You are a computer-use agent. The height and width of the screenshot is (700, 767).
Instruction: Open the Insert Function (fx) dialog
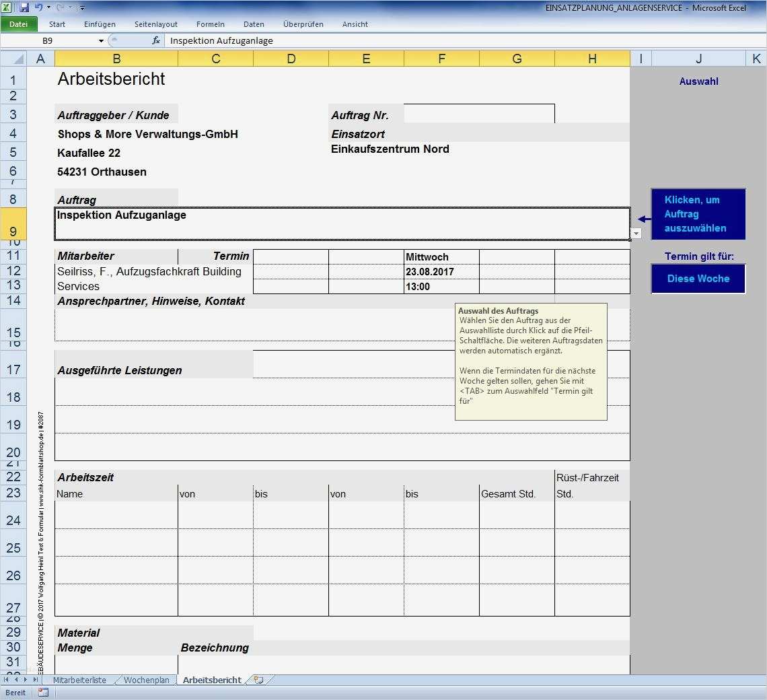(156, 40)
